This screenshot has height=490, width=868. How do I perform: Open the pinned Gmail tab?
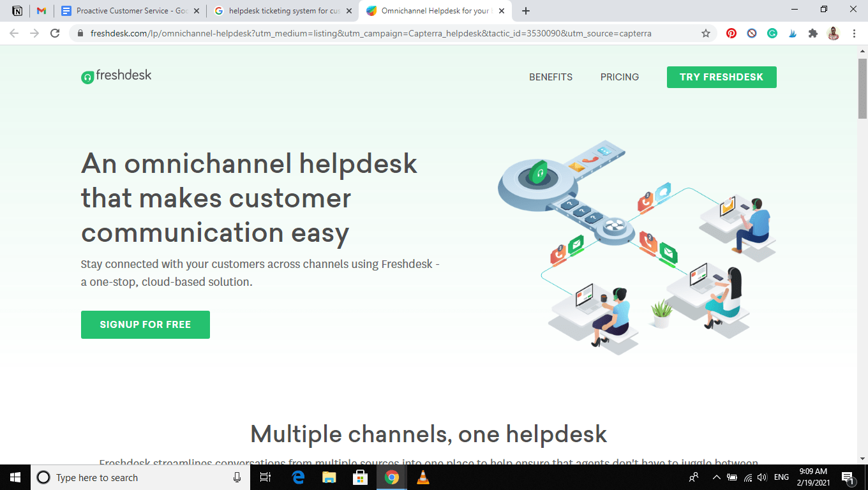point(41,11)
